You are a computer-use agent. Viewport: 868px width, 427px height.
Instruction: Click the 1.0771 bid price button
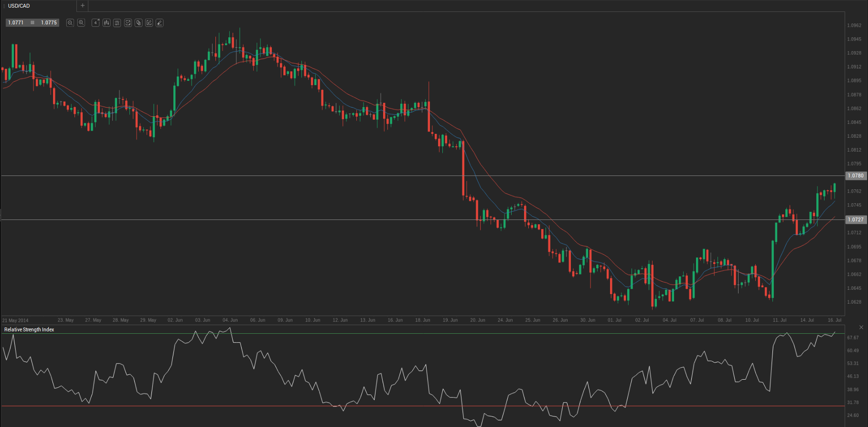tap(16, 22)
